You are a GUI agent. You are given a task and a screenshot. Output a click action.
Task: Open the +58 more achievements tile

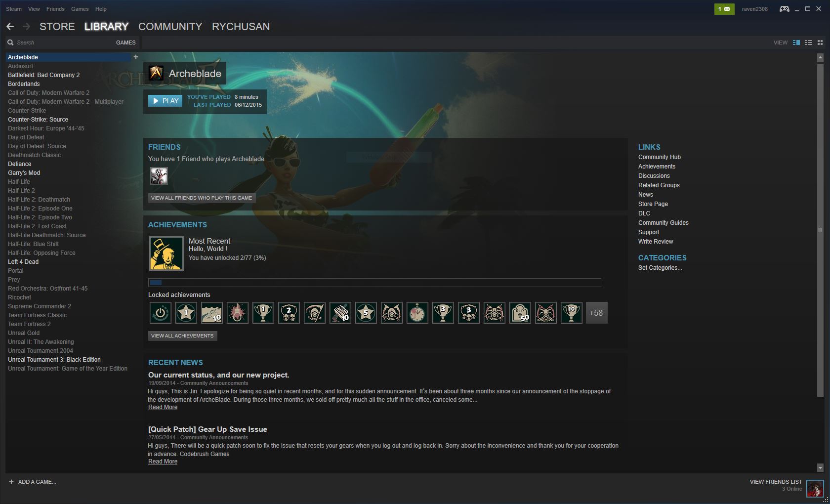(596, 313)
